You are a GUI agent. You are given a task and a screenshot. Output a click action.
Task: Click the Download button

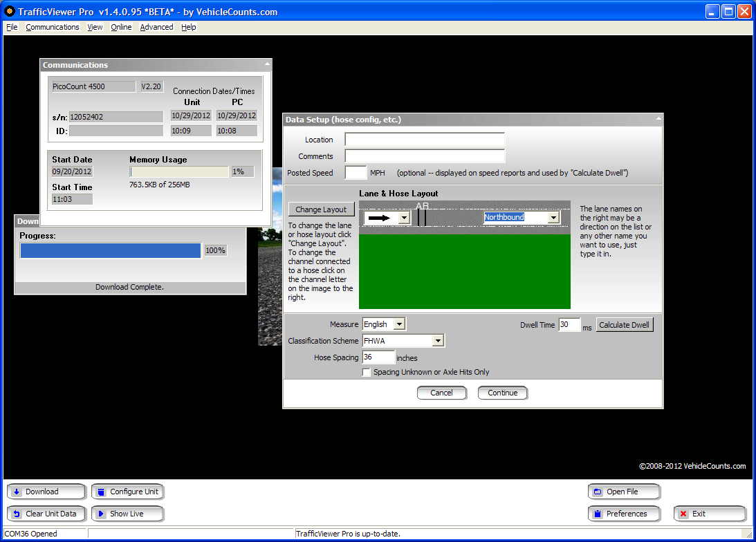tap(46, 492)
